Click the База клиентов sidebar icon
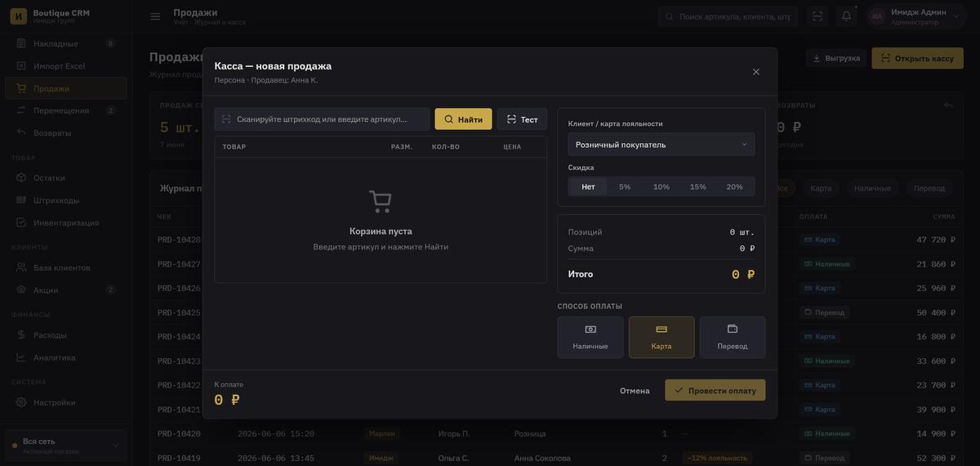This screenshot has width=980, height=466. click(21, 267)
